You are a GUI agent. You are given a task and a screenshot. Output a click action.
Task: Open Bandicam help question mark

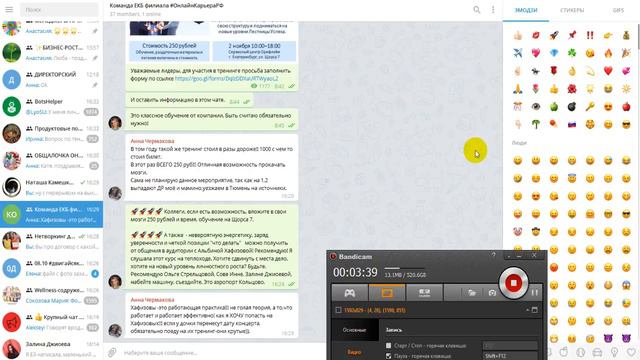[493, 255]
